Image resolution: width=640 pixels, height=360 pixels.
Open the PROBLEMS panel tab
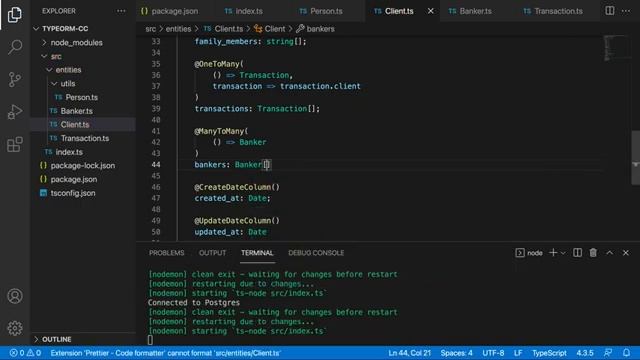point(167,253)
